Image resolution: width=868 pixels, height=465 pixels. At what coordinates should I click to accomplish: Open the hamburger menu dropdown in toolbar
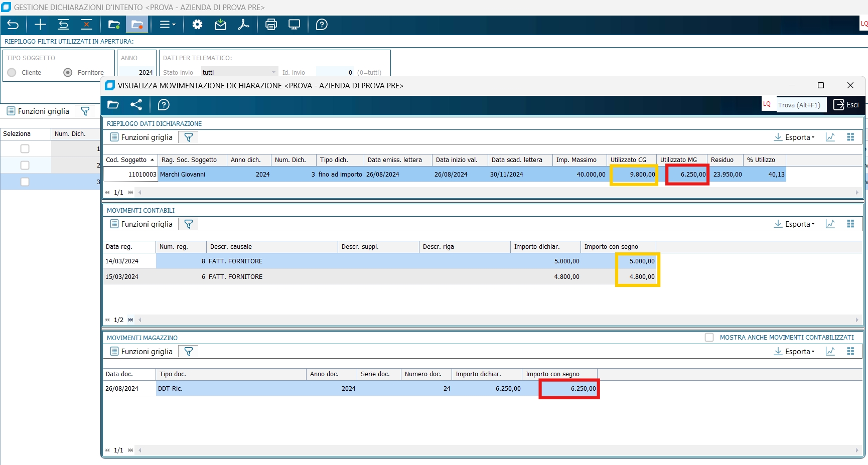click(167, 25)
